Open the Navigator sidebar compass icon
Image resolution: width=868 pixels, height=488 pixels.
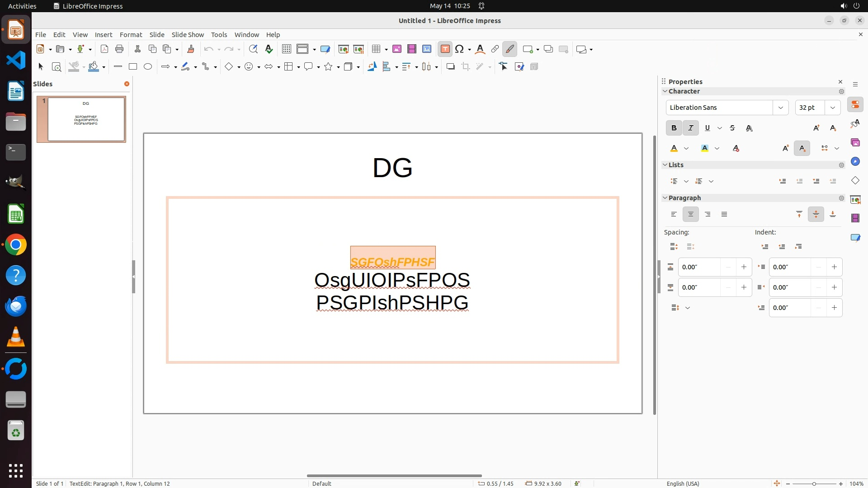point(855,162)
